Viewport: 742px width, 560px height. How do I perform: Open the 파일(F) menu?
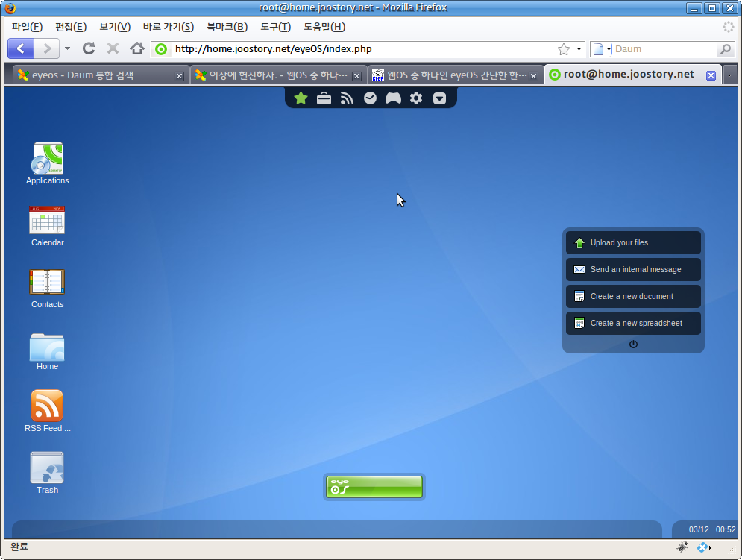27,27
